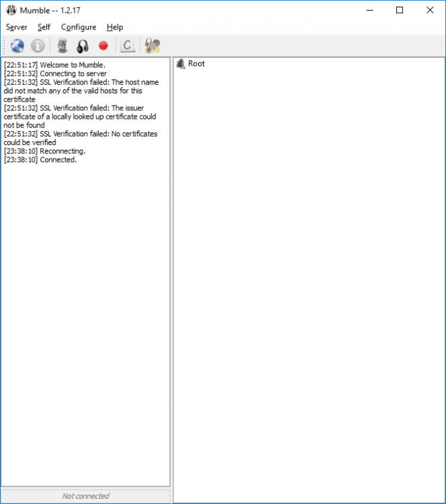The image size is (446, 504).
Task: Select the Root channel in the tree
Action: point(196,64)
